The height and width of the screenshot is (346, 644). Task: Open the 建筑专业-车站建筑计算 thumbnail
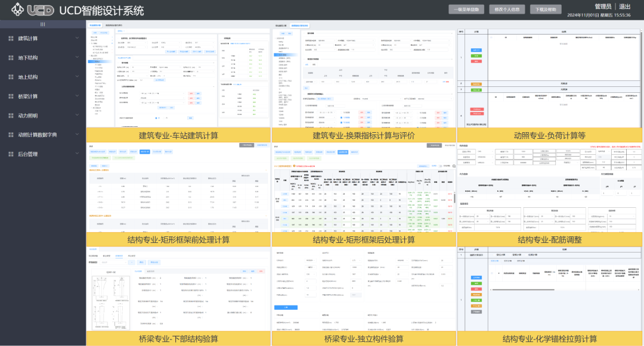[178, 77]
